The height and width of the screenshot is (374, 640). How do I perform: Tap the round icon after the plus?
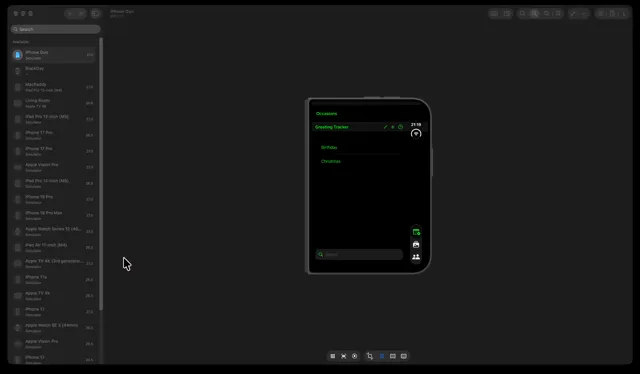(x=400, y=127)
